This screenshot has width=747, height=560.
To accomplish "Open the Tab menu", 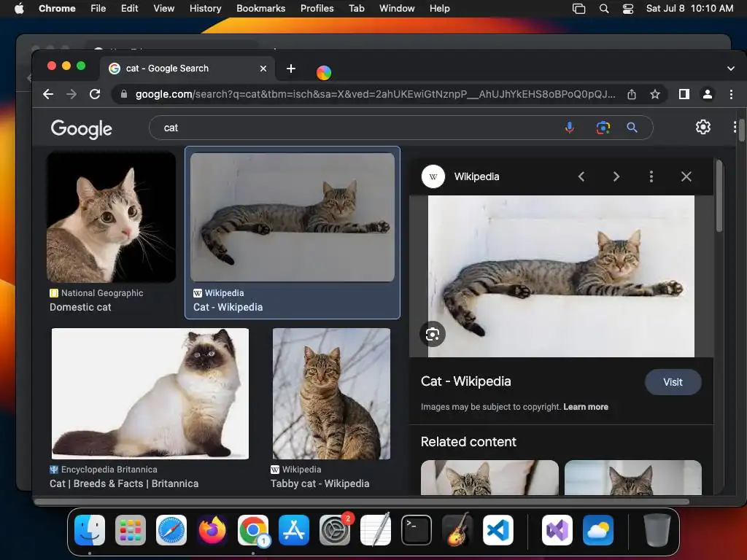I will point(356,9).
